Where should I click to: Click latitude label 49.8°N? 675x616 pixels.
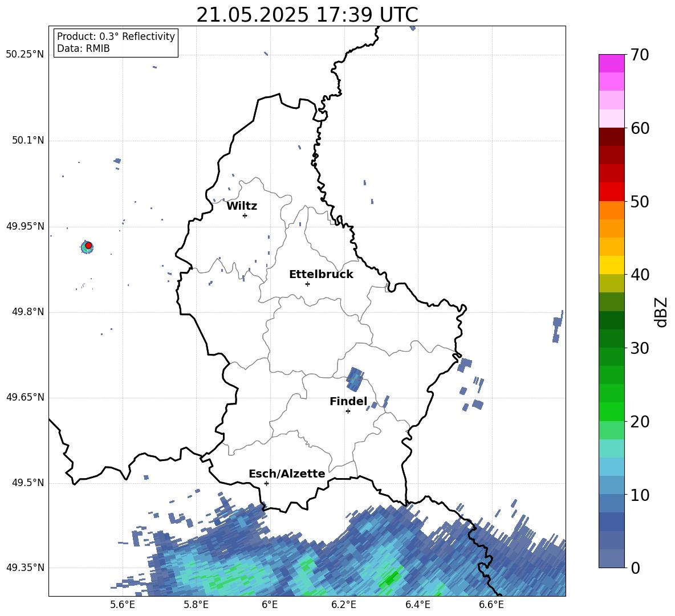point(27,312)
